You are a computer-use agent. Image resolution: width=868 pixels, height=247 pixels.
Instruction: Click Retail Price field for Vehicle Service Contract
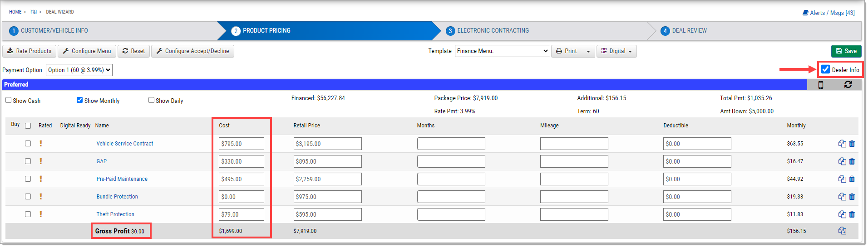tap(328, 144)
